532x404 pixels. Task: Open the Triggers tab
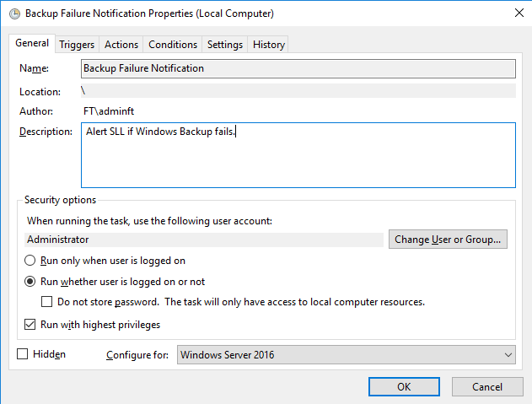point(77,45)
